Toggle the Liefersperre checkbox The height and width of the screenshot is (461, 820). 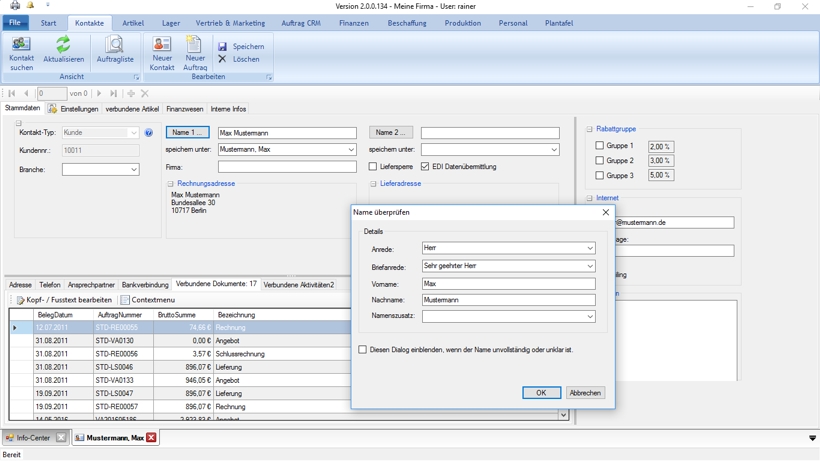point(373,166)
